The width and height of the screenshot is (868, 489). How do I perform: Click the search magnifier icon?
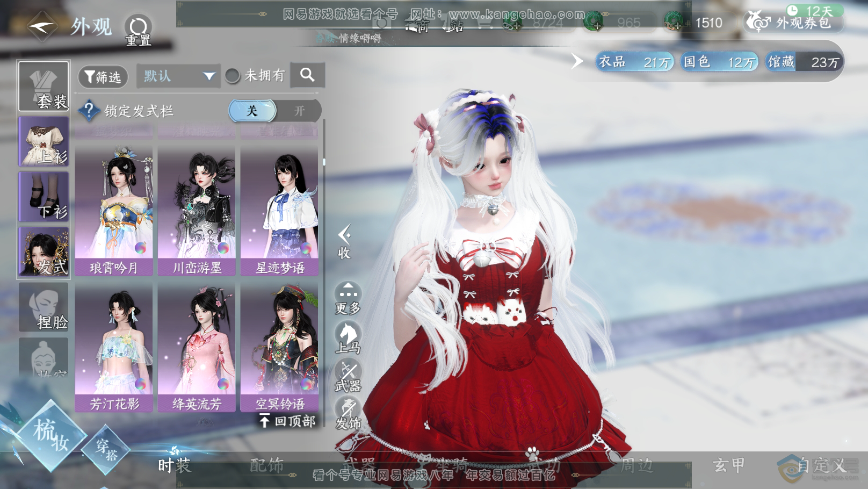(307, 75)
